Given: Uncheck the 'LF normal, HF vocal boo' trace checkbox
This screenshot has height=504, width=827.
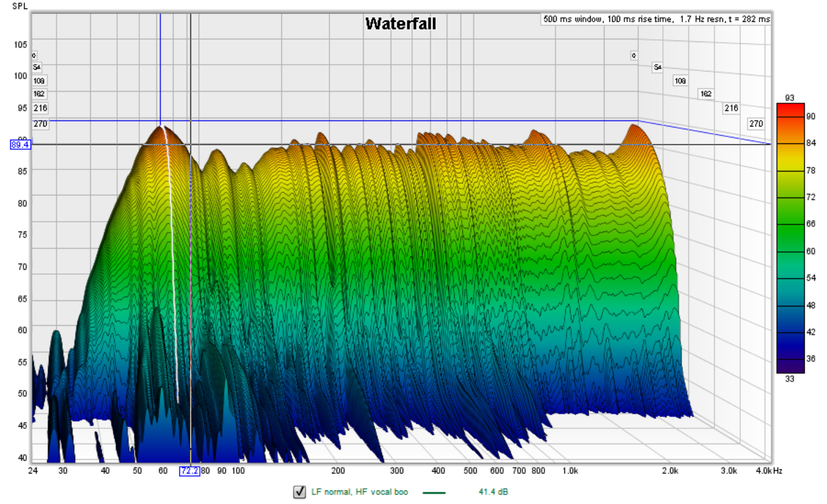Looking at the screenshot, I should pyautogui.click(x=299, y=492).
